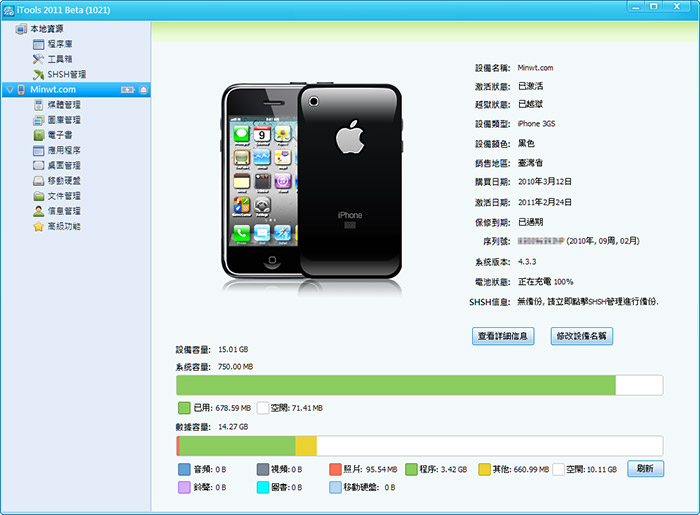Click the 系統版本 value 4.3.3
The height and width of the screenshot is (515, 700).
coord(527,262)
